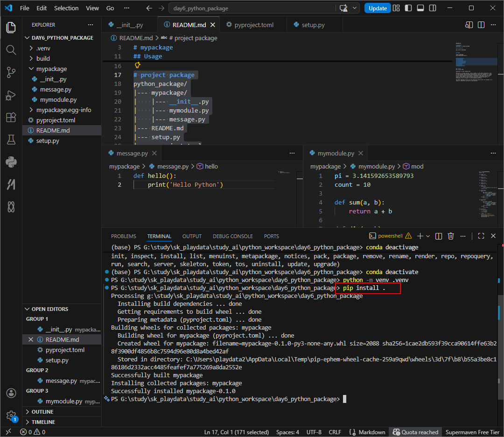Switch to the pyproject.toml tab
The height and width of the screenshot is (437, 504).
[253, 25]
